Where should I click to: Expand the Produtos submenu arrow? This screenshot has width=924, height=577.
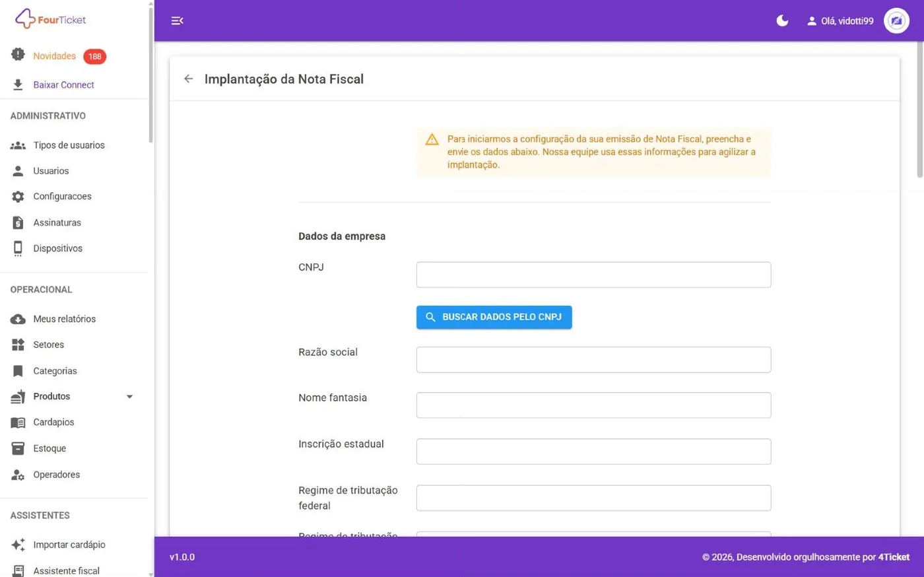coord(129,397)
